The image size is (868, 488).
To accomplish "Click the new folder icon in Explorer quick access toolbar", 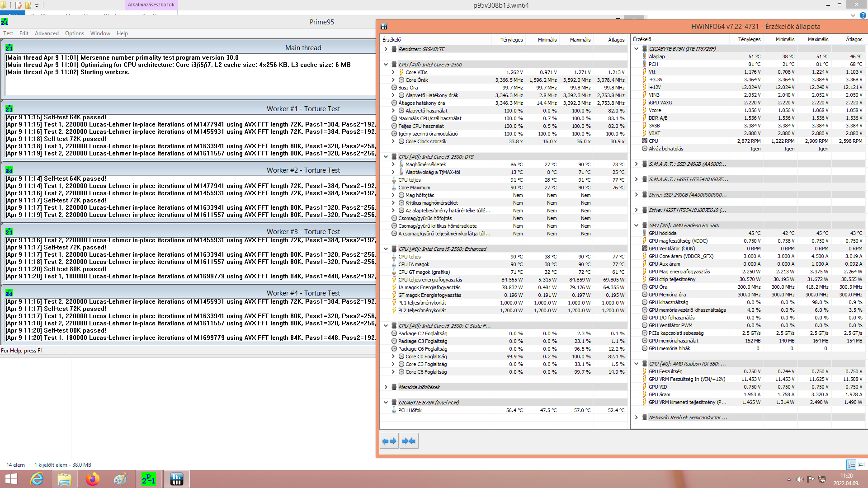I will (28, 5).
